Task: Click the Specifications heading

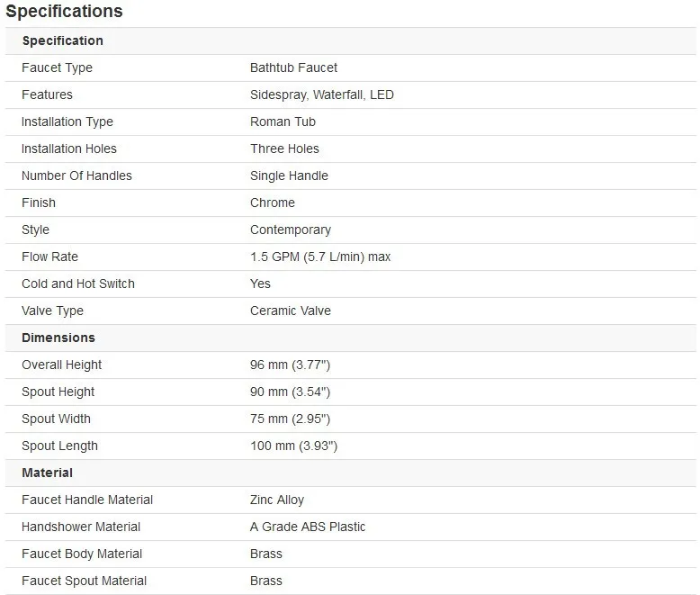Action: (64, 11)
